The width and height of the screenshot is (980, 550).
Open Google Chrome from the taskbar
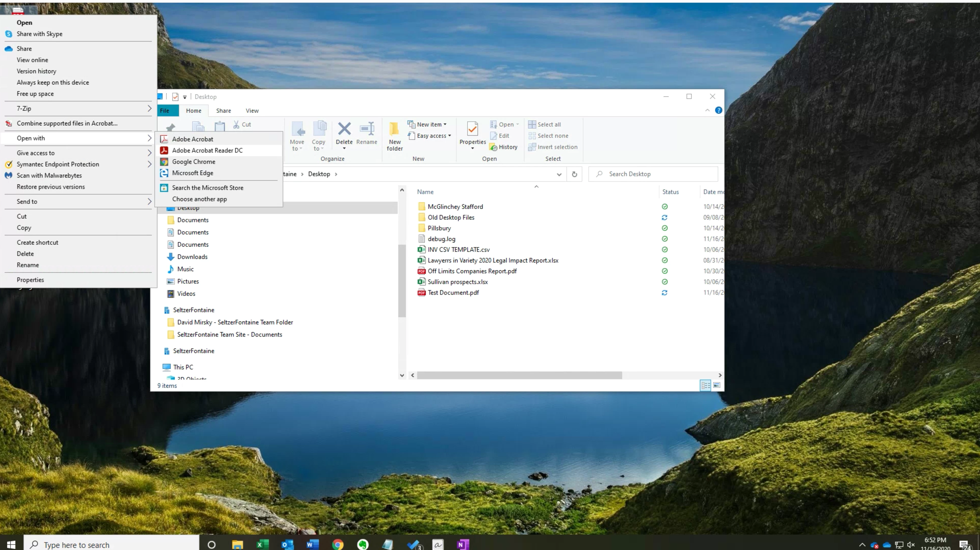[338, 544]
